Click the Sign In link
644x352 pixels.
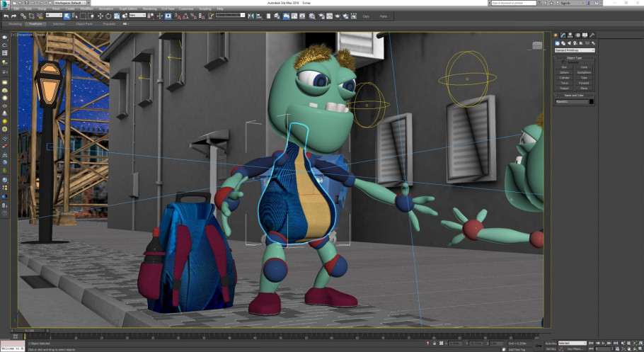566,3
